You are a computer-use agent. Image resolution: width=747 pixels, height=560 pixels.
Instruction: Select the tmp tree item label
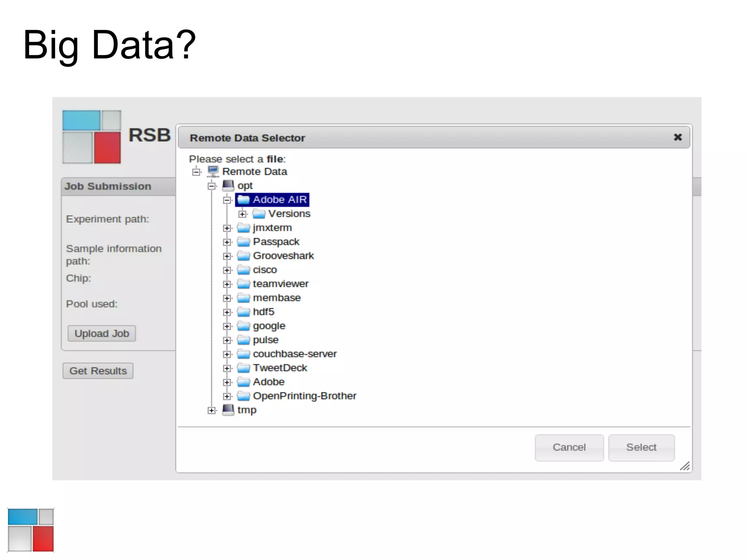(x=247, y=410)
